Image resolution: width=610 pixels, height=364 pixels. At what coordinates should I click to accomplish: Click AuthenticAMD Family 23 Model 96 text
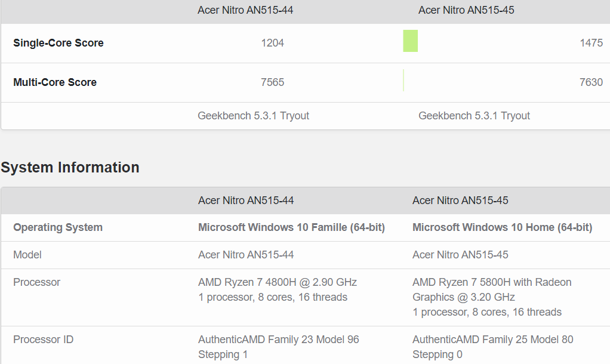279,340
